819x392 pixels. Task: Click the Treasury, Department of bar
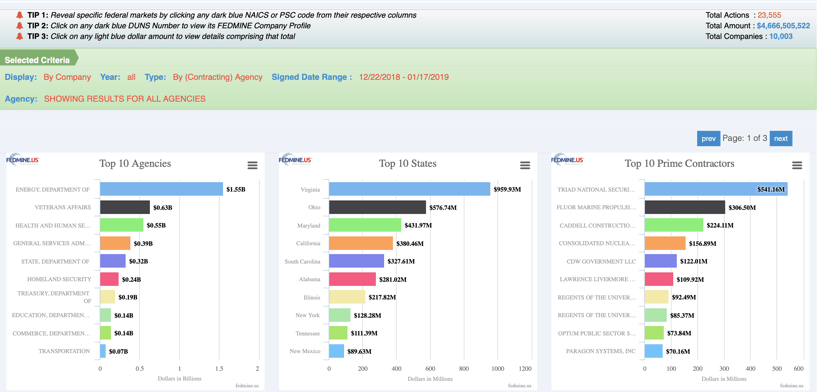(x=108, y=297)
